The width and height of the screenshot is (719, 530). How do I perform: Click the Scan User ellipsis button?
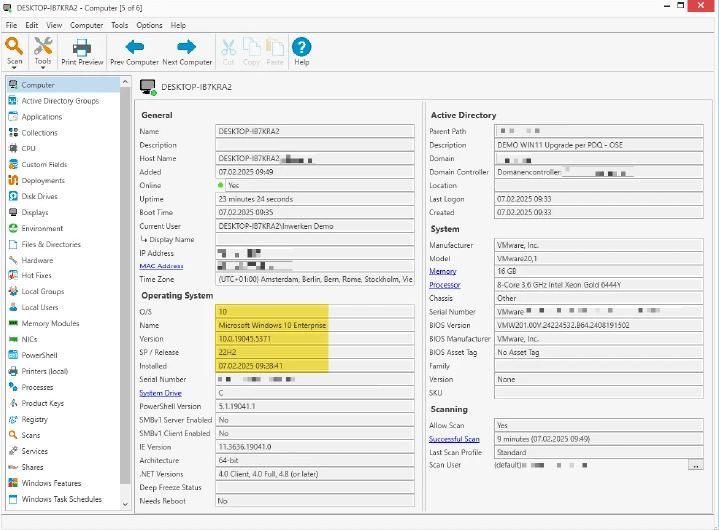pyautogui.click(x=695, y=465)
